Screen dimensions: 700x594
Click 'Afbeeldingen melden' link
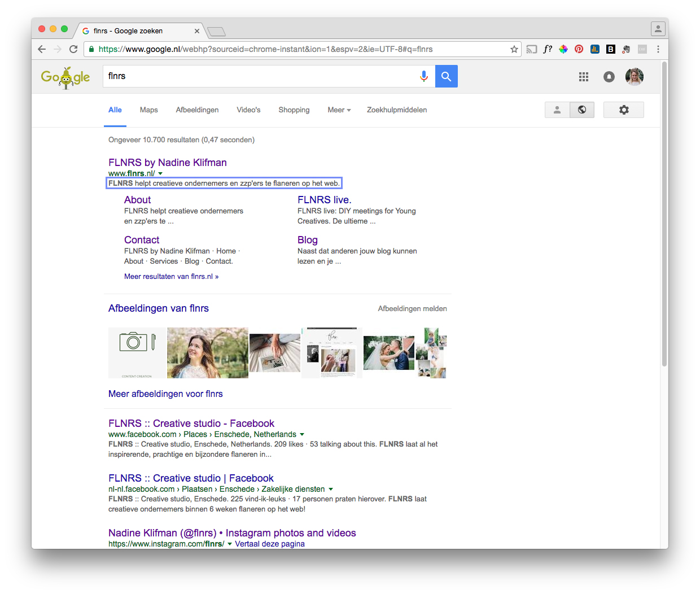(x=413, y=309)
